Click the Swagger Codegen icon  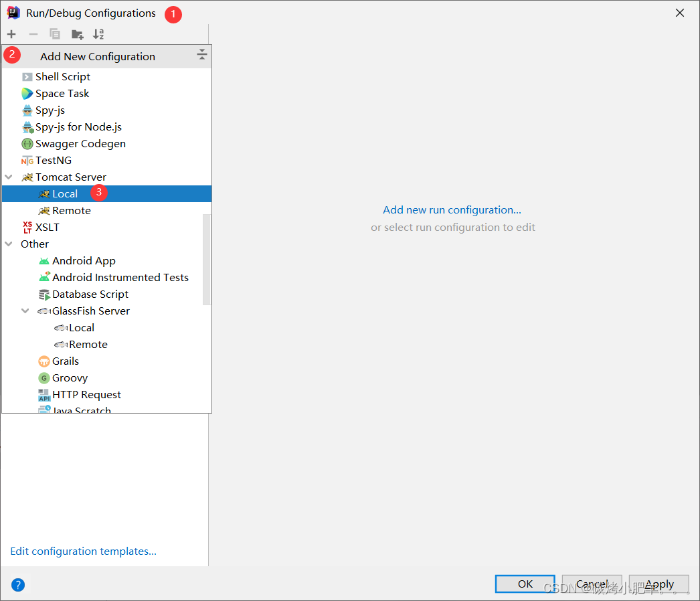27,144
